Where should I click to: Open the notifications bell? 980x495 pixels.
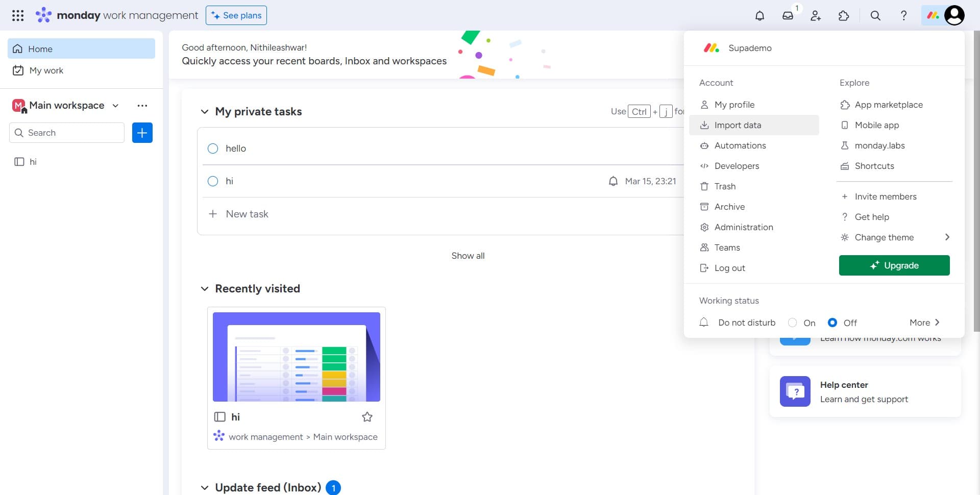point(759,15)
